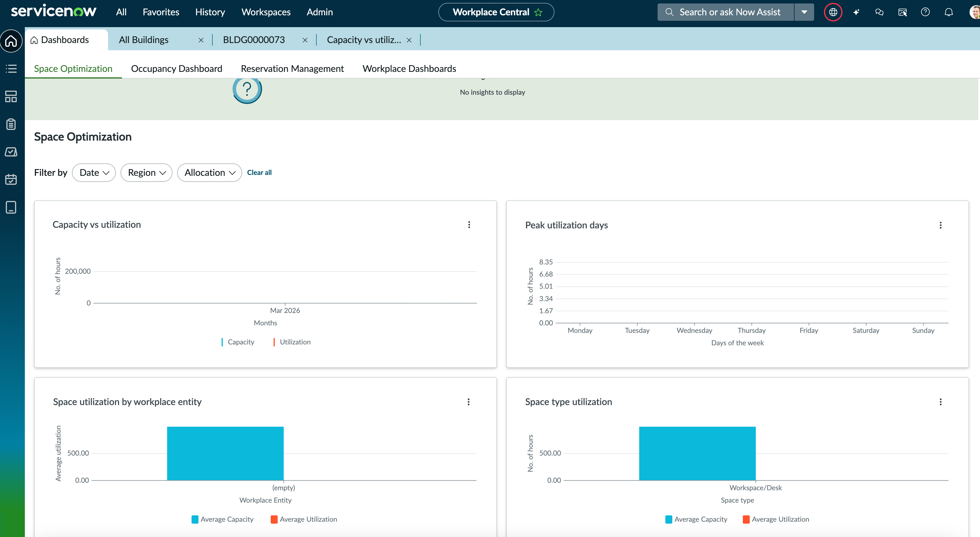Image resolution: width=980 pixels, height=537 pixels.
Task: Toggle Average Capacity legend in workplace entity chart
Action: 222,519
